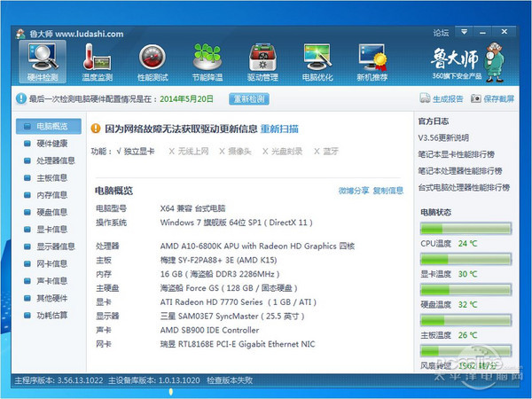The width and height of the screenshot is (532, 399).
Task: Open 笔记本显卡性能排行榜 ranking link
Action: point(456,154)
